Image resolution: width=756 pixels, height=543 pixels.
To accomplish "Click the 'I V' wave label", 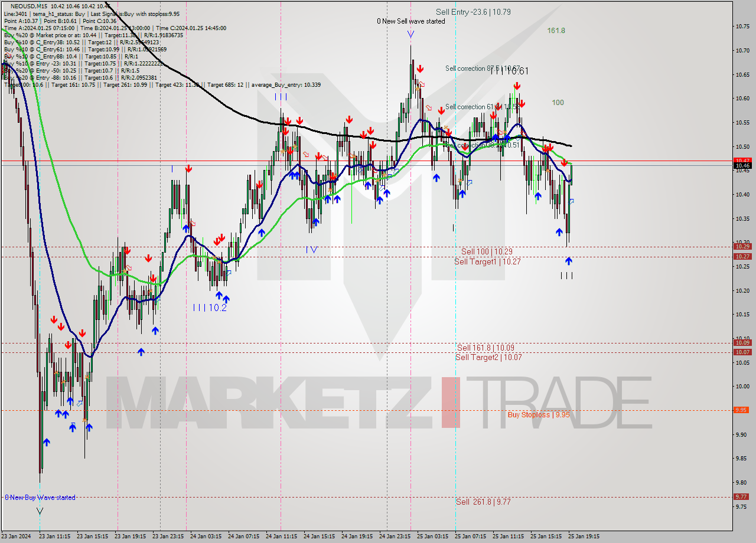I will (312, 250).
